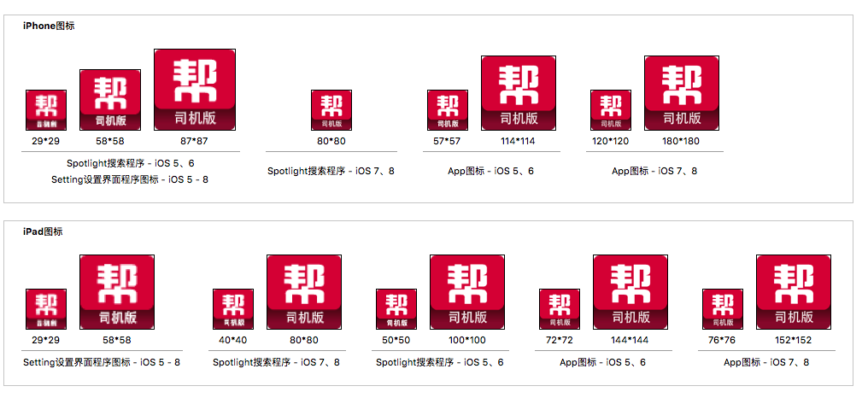Click the "152*152" size label
This screenshot has height=398, width=868.
[x=794, y=340]
